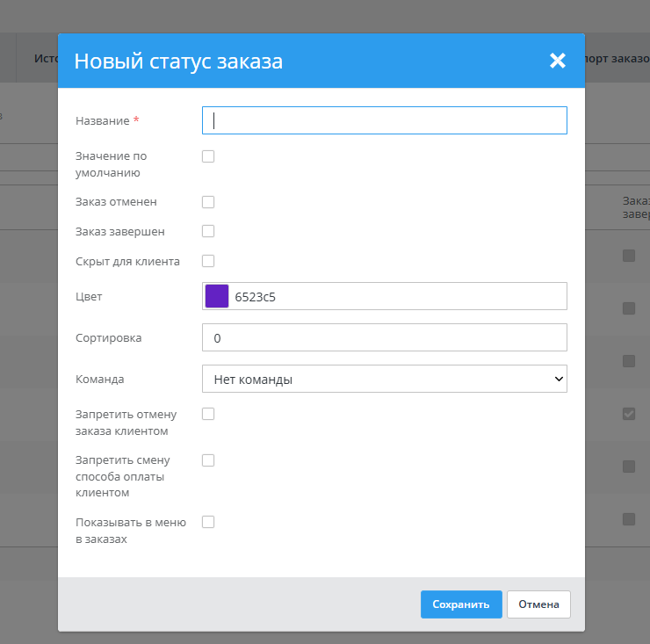
Task: Check Запретить смену способа оплаты клиентом
Action: click(208, 459)
